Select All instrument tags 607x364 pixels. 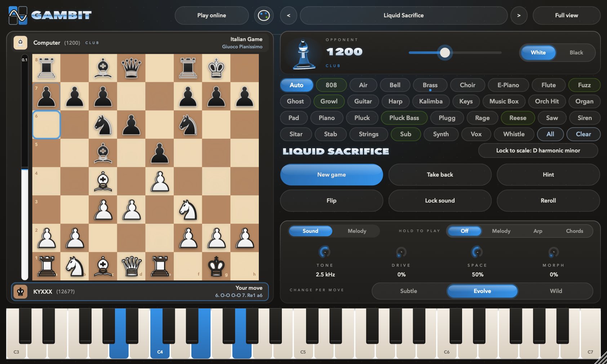[x=550, y=134]
